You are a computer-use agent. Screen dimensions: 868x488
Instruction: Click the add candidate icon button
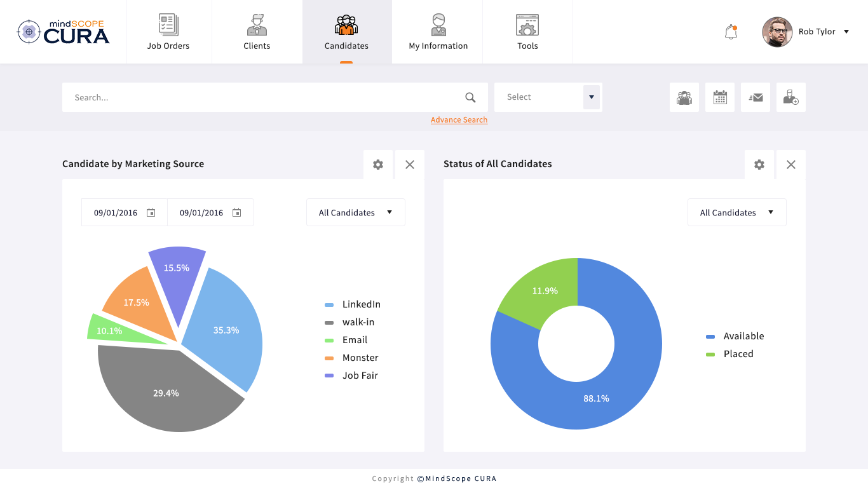tap(791, 97)
